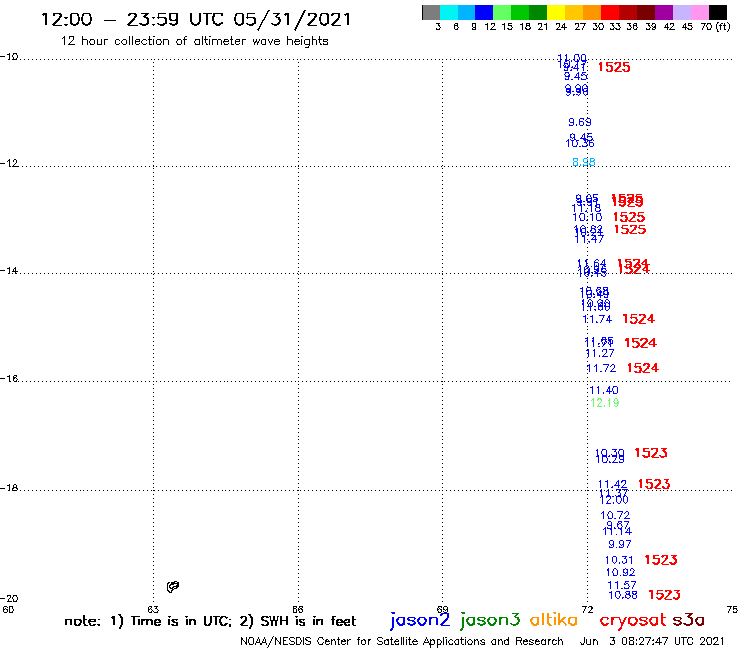
Task: Click the green wave height value 12.19
Action: 605,403
